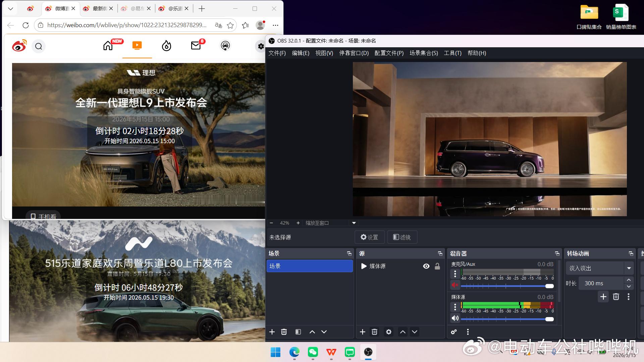Open scene filters icon in scenes dock
The image size is (644, 362).
pyautogui.click(x=298, y=332)
